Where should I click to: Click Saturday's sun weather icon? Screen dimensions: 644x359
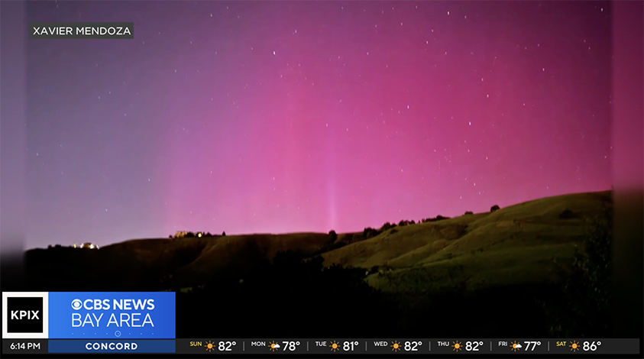[x=574, y=346]
